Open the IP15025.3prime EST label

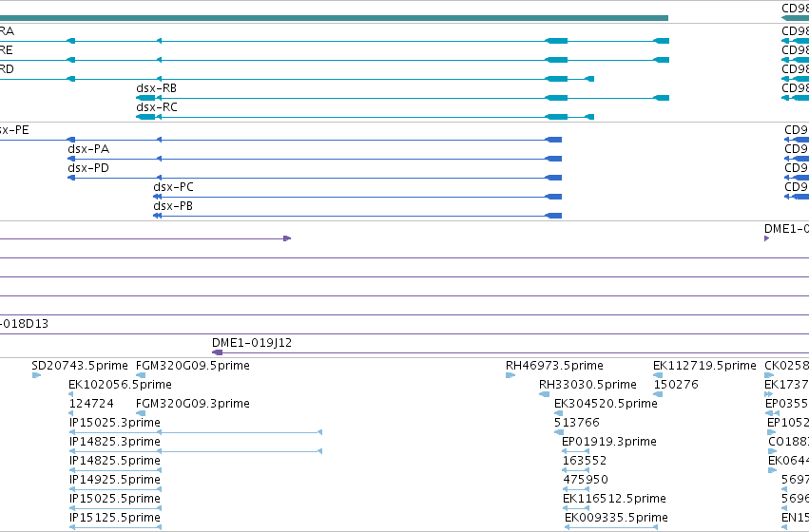115,423
